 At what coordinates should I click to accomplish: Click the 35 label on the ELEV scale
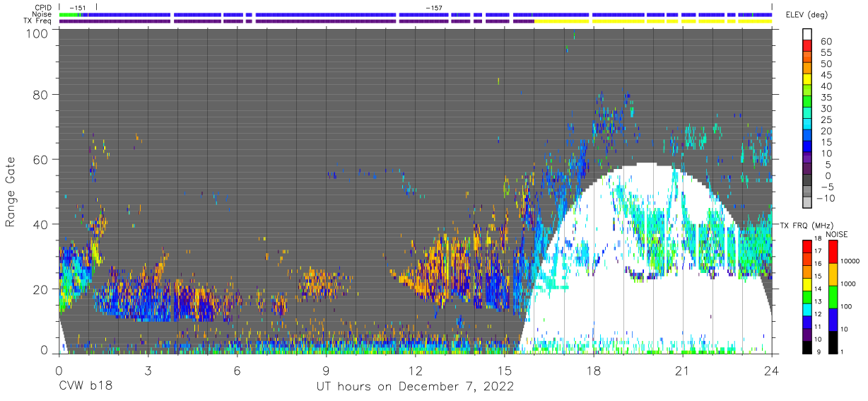point(826,97)
